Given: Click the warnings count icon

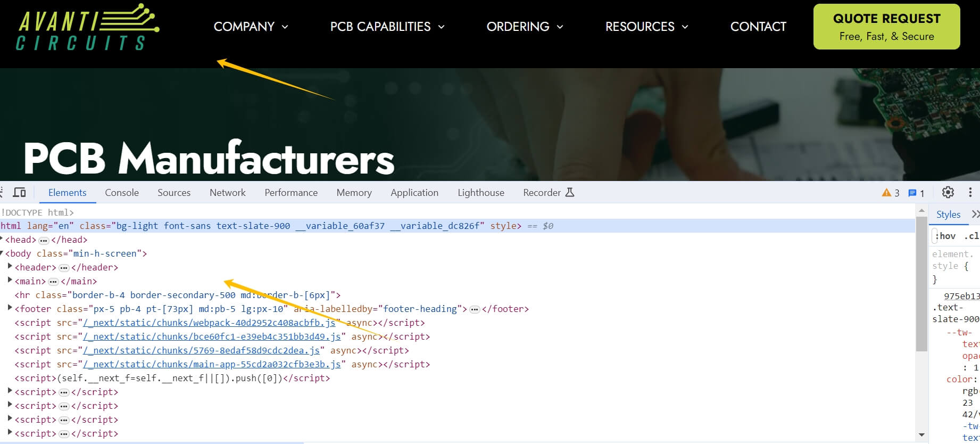Looking at the screenshot, I should coord(891,193).
